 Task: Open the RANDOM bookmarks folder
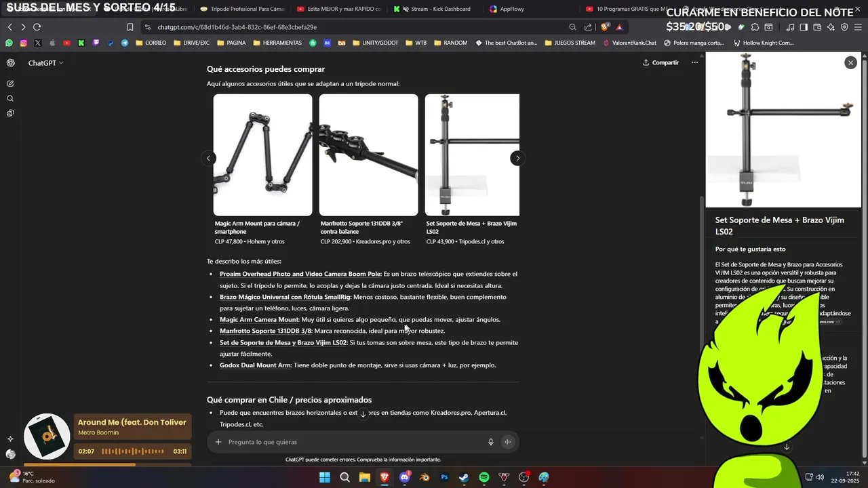[450, 43]
